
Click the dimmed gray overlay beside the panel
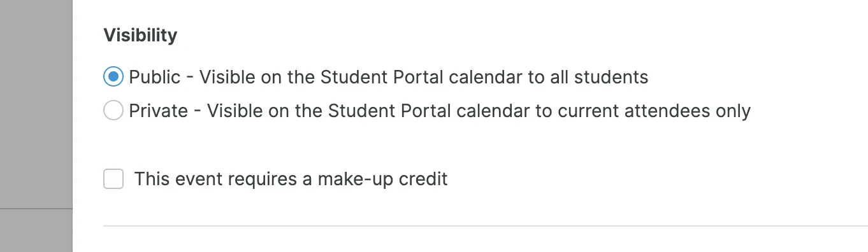click(36, 102)
